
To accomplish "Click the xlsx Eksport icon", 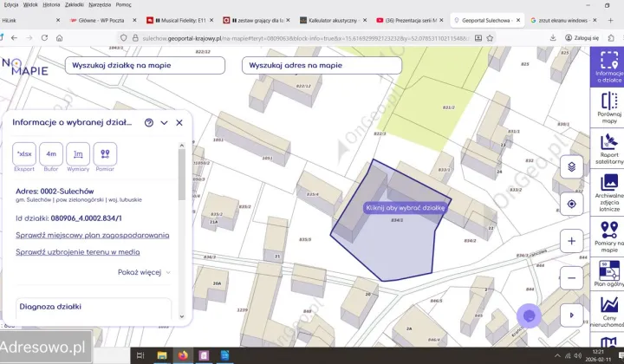I will click(x=24, y=153).
